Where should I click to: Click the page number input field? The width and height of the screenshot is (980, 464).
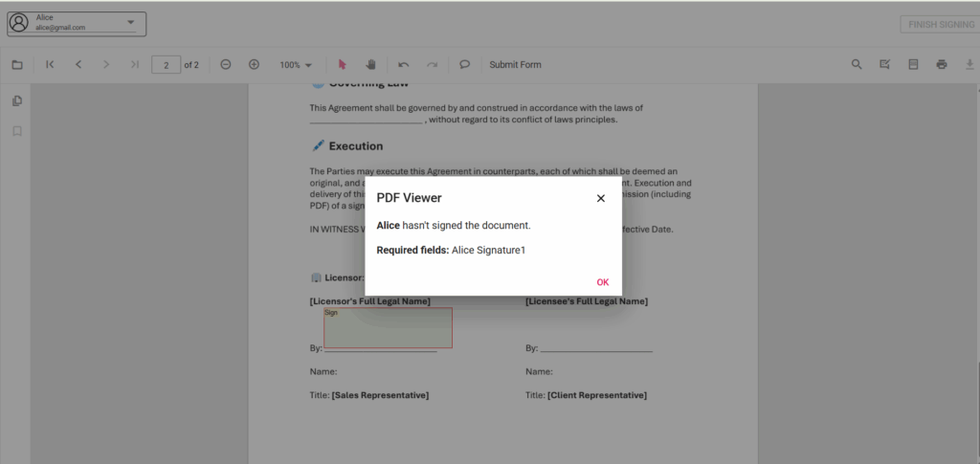coord(166,65)
